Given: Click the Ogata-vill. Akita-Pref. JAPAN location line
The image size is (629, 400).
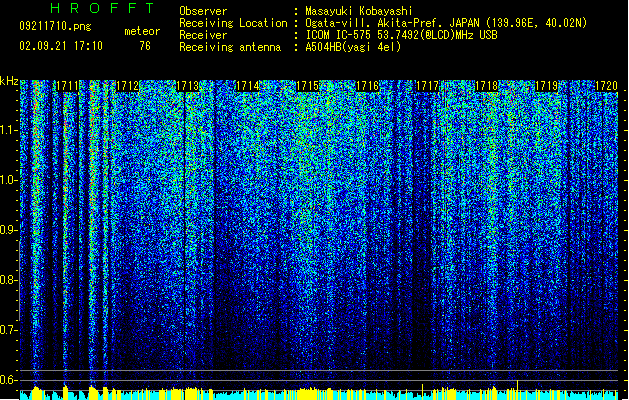Looking at the screenshot, I should (446, 23).
